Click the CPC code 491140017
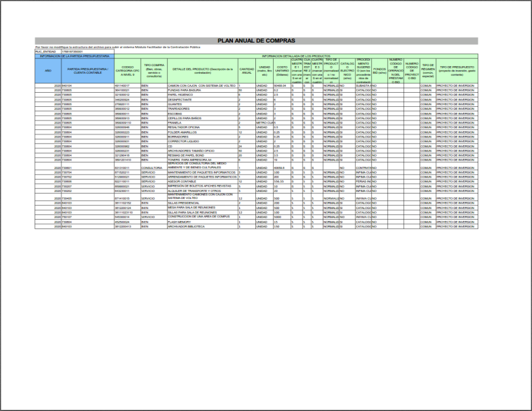532x411 pixels. coord(128,86)
